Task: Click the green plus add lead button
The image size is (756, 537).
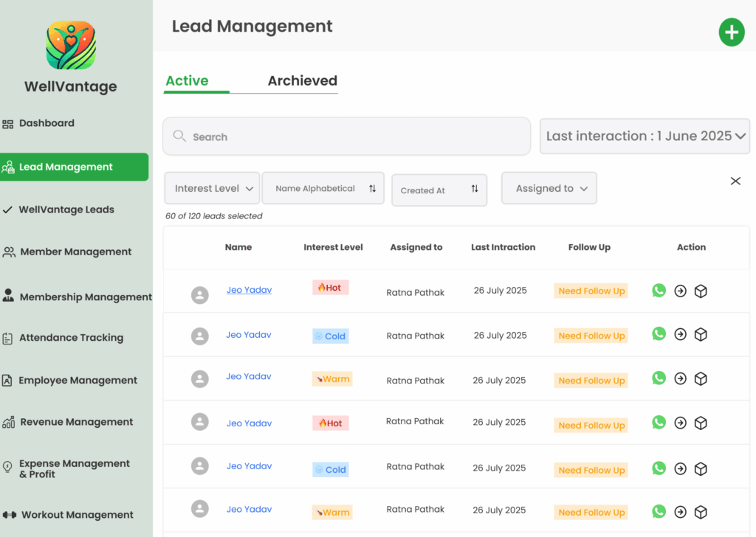Action: click(731, 32)
